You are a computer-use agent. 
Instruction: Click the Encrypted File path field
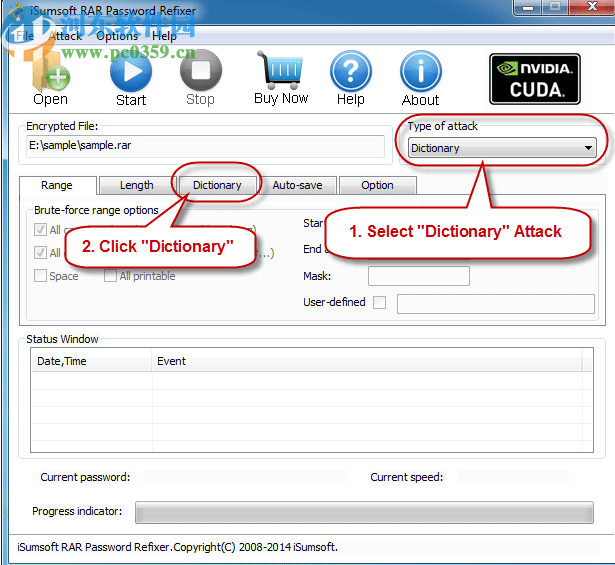205,146
